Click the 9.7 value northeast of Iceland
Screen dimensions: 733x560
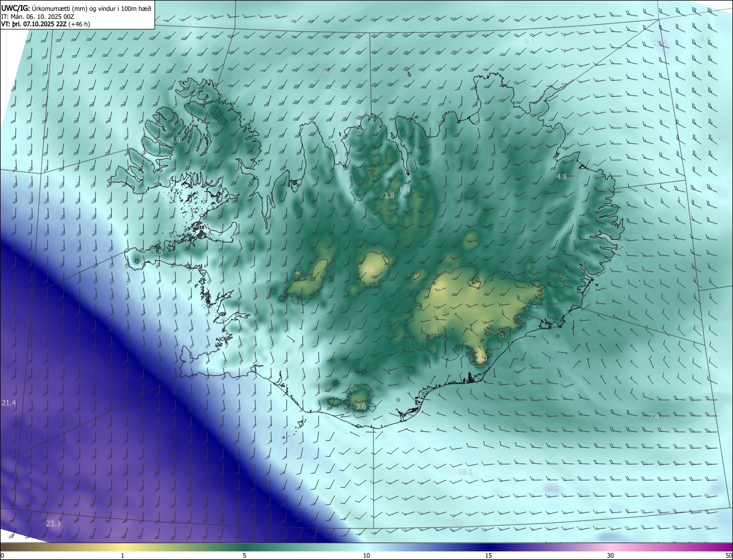click(530, 42)
